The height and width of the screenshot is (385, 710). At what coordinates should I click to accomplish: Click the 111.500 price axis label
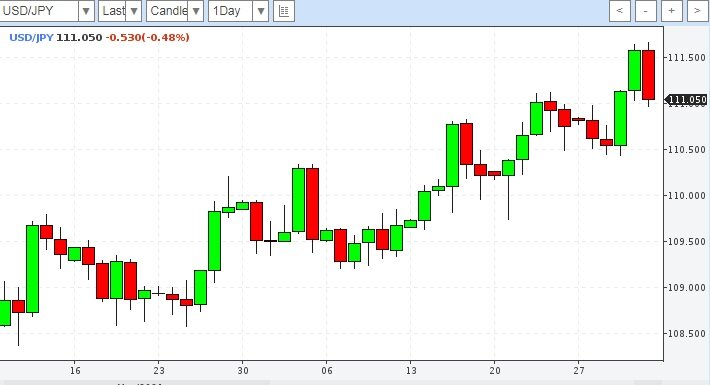pos(687,58)
